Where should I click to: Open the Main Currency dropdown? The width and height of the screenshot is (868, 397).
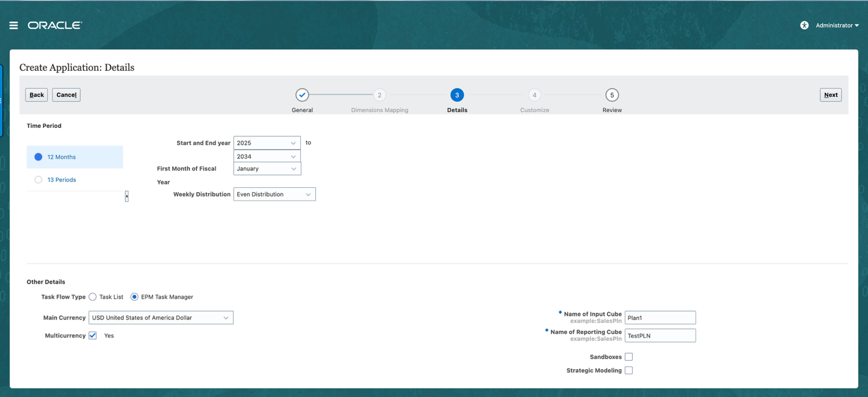161,318
